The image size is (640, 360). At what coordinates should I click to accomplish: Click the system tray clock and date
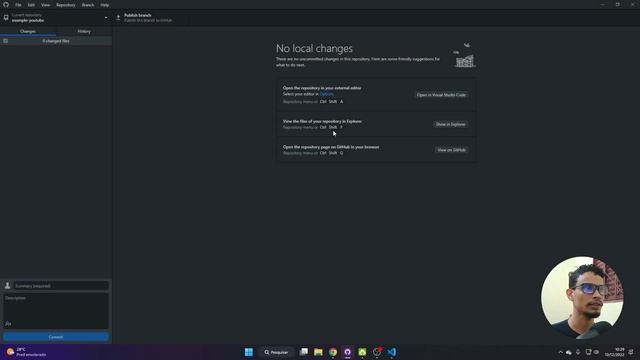pos(615,352)
